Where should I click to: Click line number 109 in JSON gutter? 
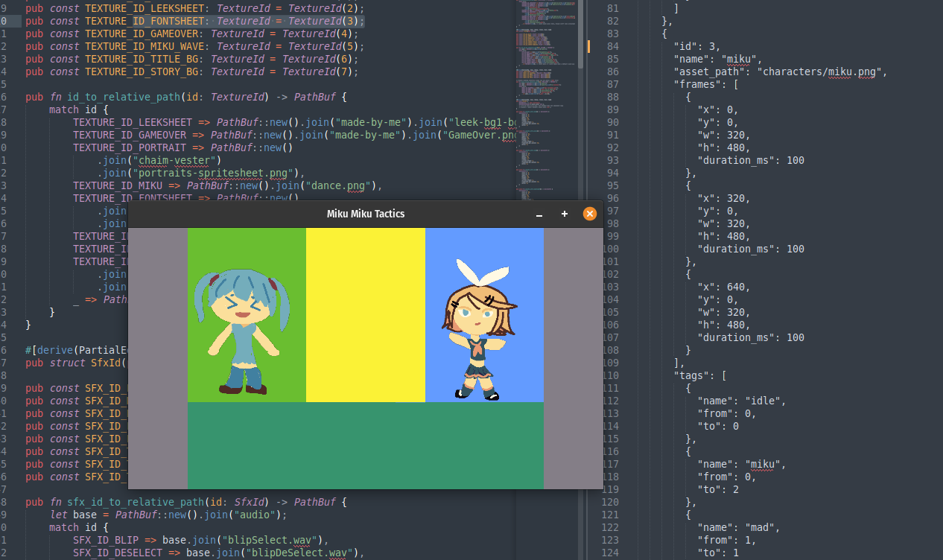point(610,363)
